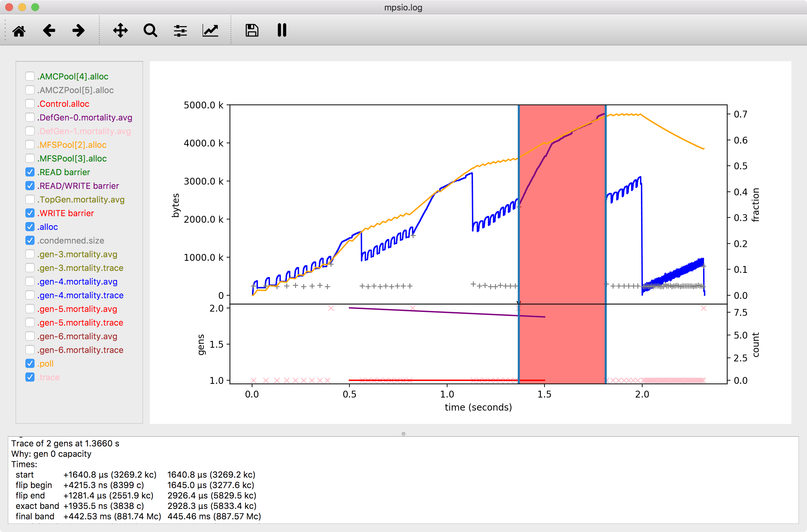Image resolution: width=807 pixels, height=532 pixels.
Task: Check .gen-6.mortality.avg series
Action: (30, 336)
